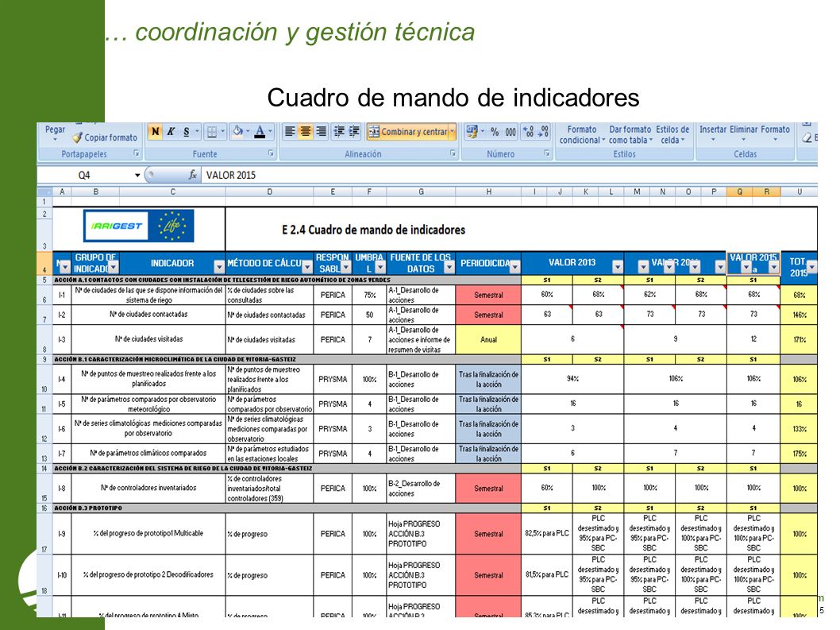The width and height of the screenshot is (840, 630).
Task: Click the fill color bucket icon
Action: pyautogui.click(x=238, y=131)
